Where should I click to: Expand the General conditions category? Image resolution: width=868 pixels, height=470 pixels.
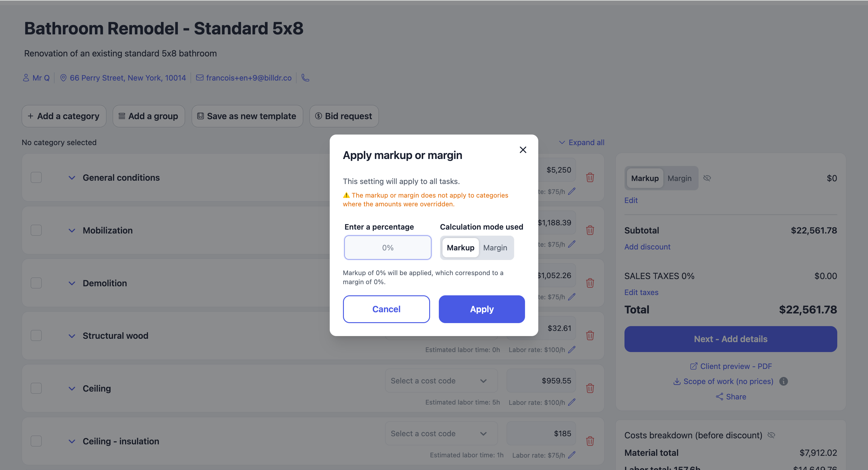[x=72, y=178]
